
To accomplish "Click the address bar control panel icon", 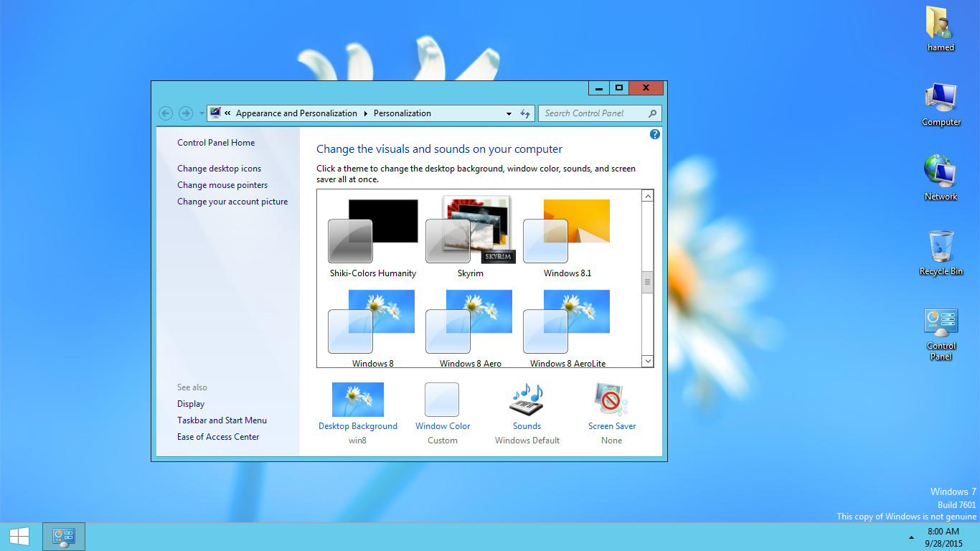I will pyautogui.click(x=215, y=113).
